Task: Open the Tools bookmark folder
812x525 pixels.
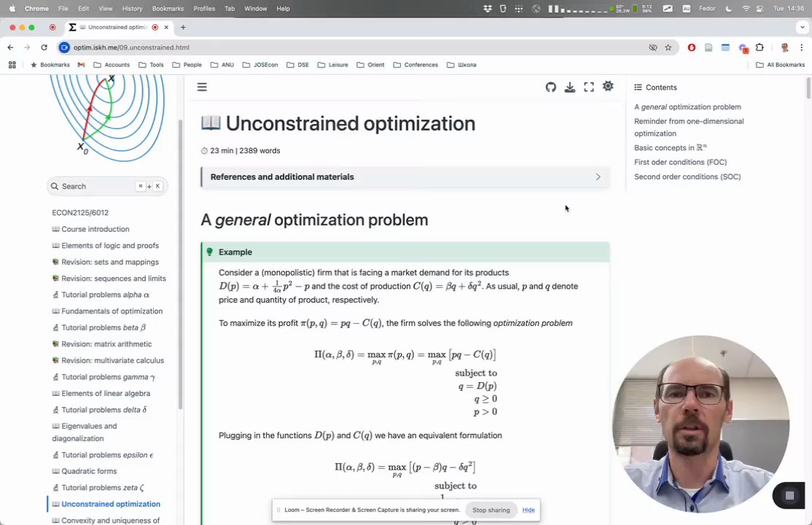Action: coord(151,65)
